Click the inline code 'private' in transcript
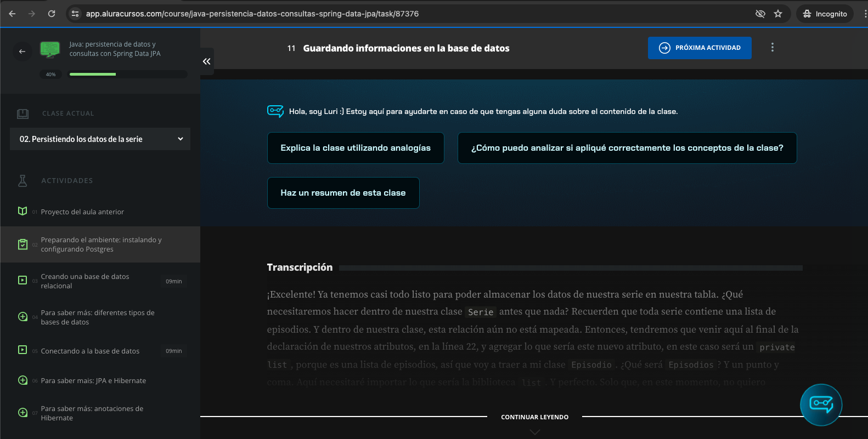Image resolution: width=868 pixels, height=439 pixels. 777,347
